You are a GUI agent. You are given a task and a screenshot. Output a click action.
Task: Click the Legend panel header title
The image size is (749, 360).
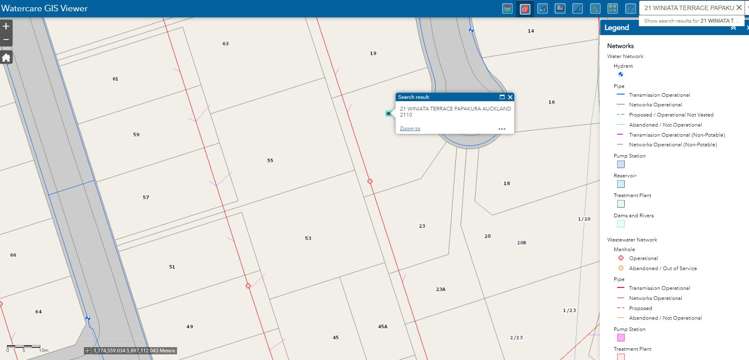click(617, 28)
